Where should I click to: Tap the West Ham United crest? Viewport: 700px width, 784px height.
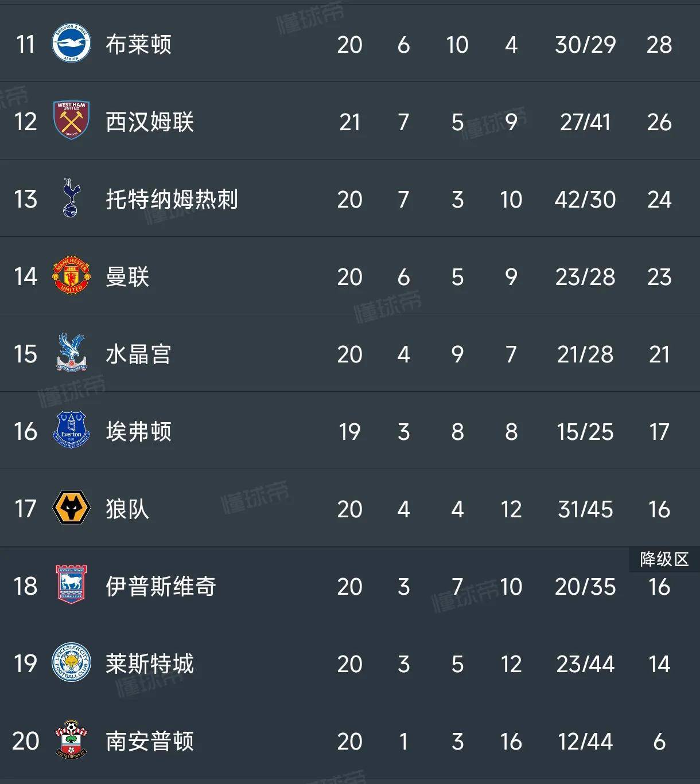pyautogui.click(x=71, y=120)
